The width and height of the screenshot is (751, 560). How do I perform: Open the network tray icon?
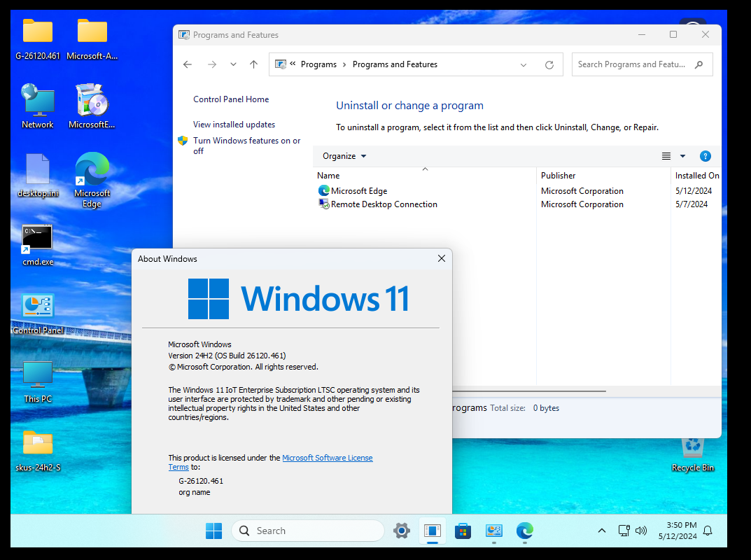pyautogui.click(x=624, y=531)
